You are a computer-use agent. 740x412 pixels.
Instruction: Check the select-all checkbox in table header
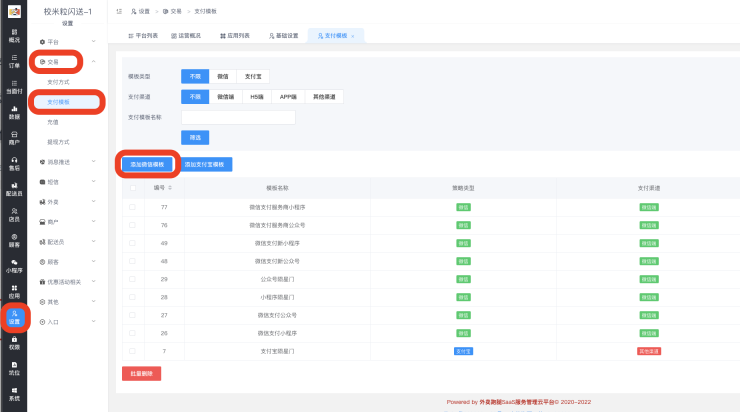pos(132,187)
